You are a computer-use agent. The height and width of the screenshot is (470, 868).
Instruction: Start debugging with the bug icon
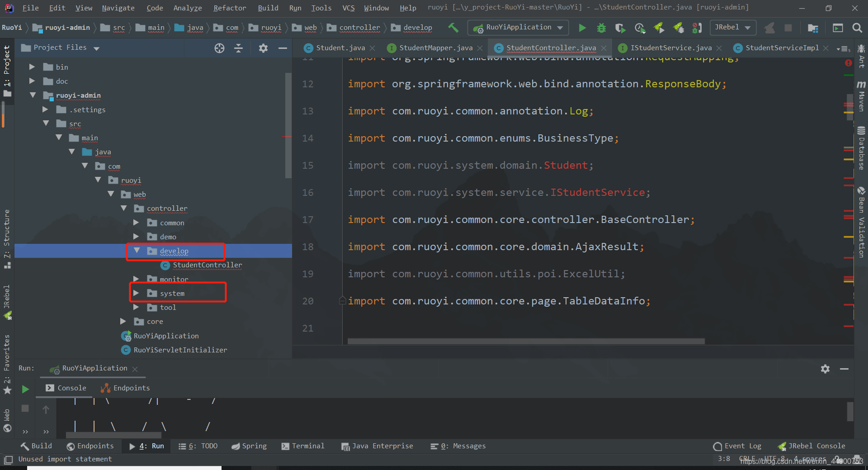601,28
